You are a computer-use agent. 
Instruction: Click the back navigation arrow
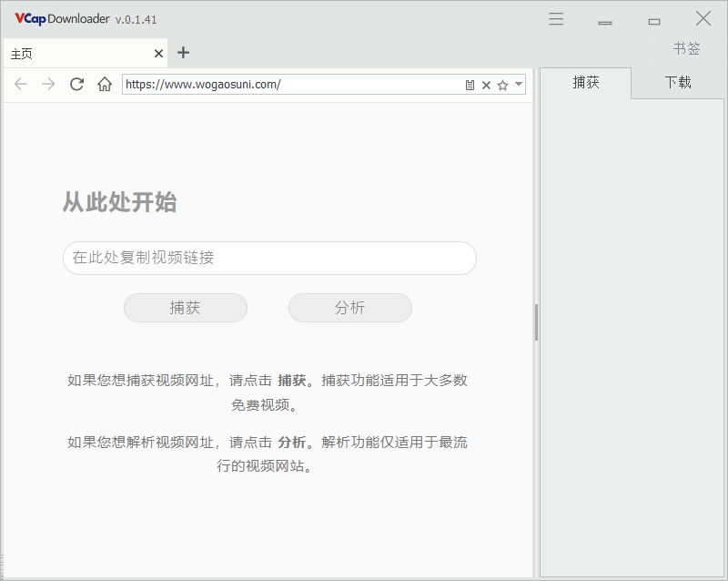click(21, 85)
